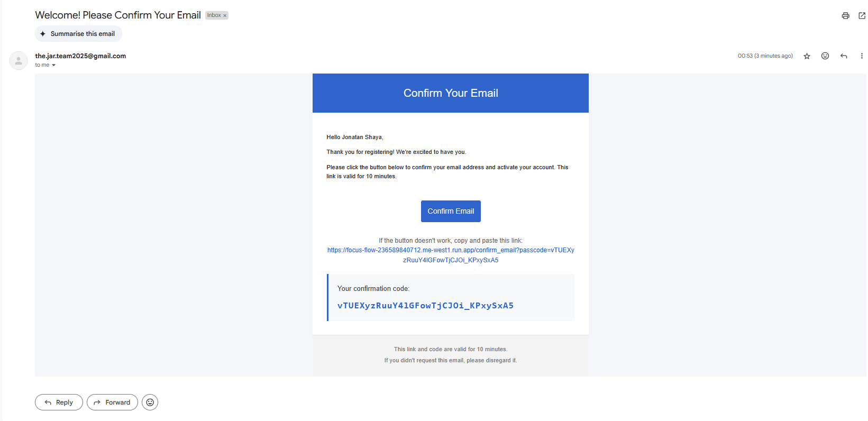
Task: Click emoji reaction button beside Forward
Action: pyautogui.click(x=150, y=402)
